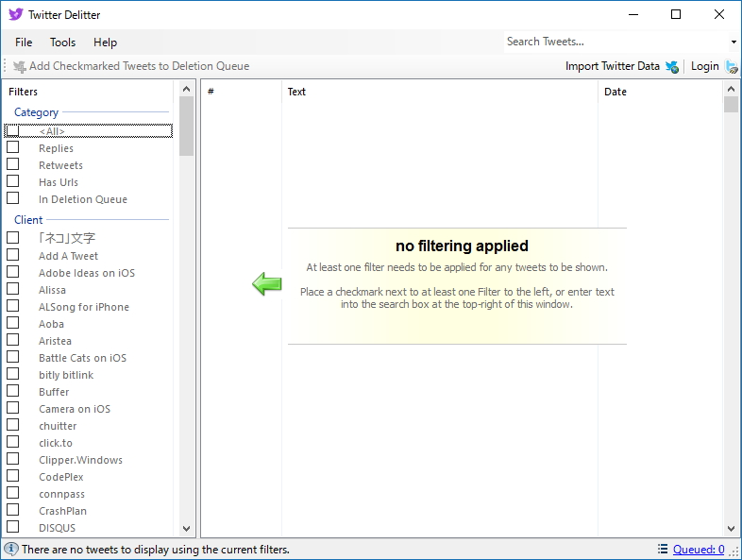Viewport: 742px width, 560px height.
Task: Check the Camera on iOS checkbox
Action: coord(13,408)
